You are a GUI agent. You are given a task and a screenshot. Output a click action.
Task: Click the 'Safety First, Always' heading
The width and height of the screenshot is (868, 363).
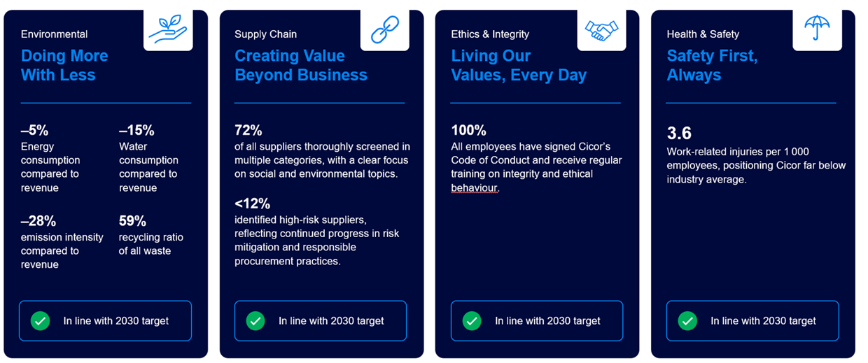click(x=712, y=65)
